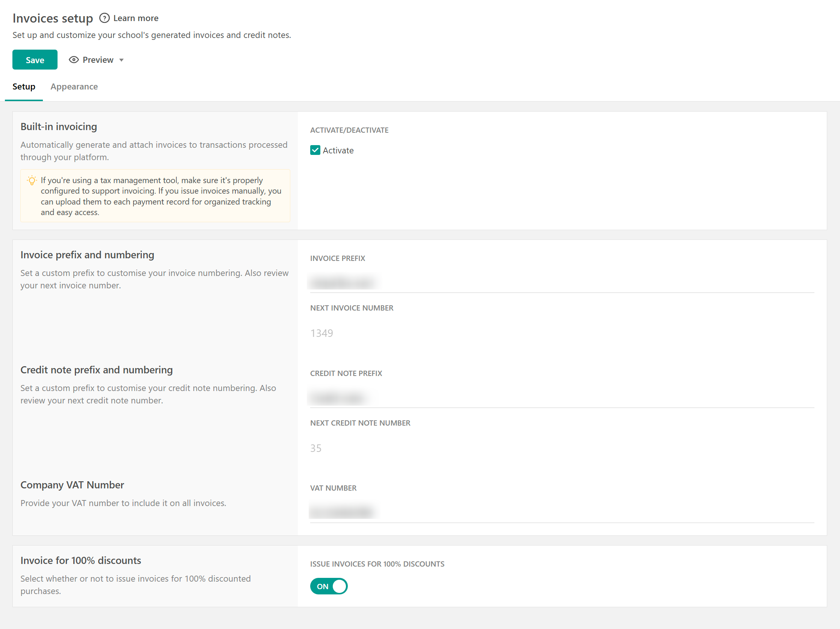Viewport: 840px width, 629px height.
Task: Click the Built-in invoicing section heading
Action: point(59,126)
